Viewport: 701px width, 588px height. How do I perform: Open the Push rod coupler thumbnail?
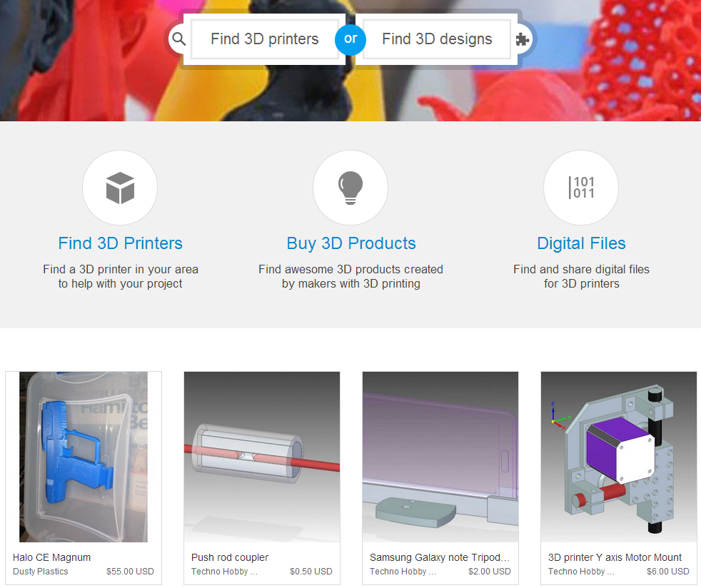[x=262, y=457]
